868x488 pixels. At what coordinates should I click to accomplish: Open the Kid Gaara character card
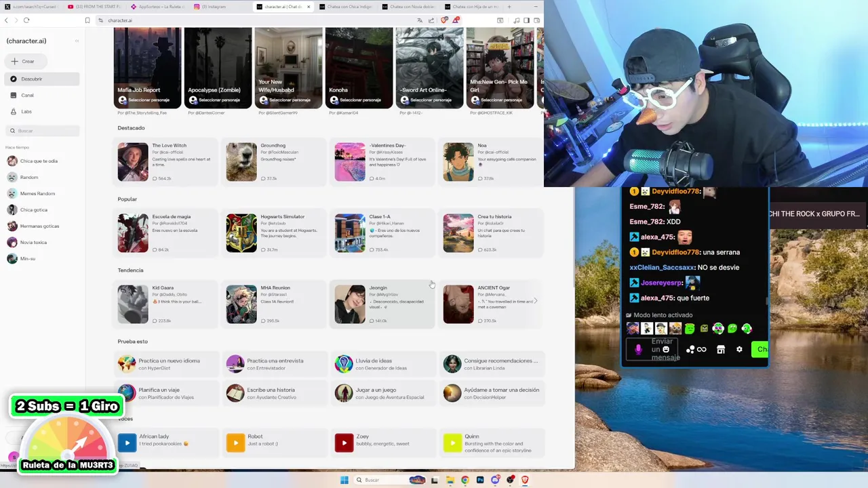coord(166,304)
